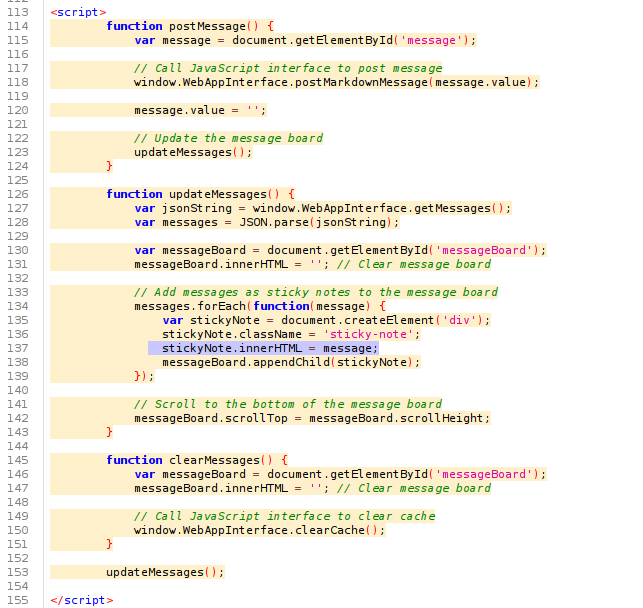Click the opening script tag

click(x=78, y=12)
